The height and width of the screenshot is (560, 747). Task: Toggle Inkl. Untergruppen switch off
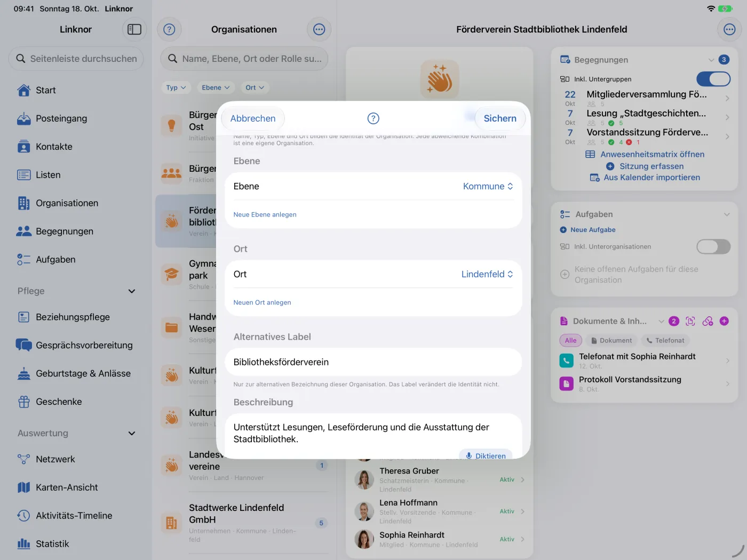tap(713, 79)
